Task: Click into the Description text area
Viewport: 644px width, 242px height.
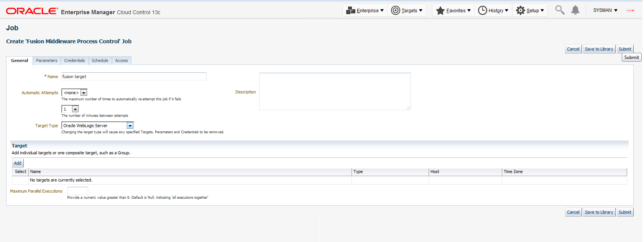Action: tap(335, 92)
